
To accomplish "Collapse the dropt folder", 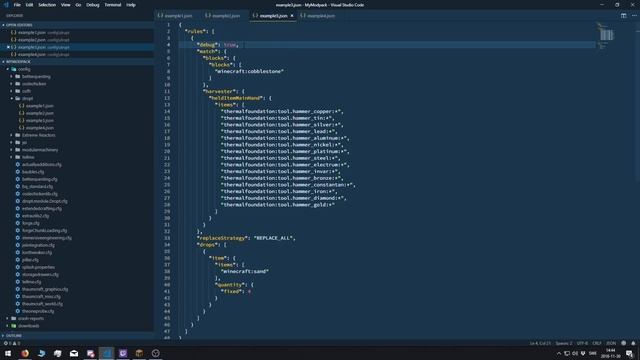I will [x=12, y=99].
